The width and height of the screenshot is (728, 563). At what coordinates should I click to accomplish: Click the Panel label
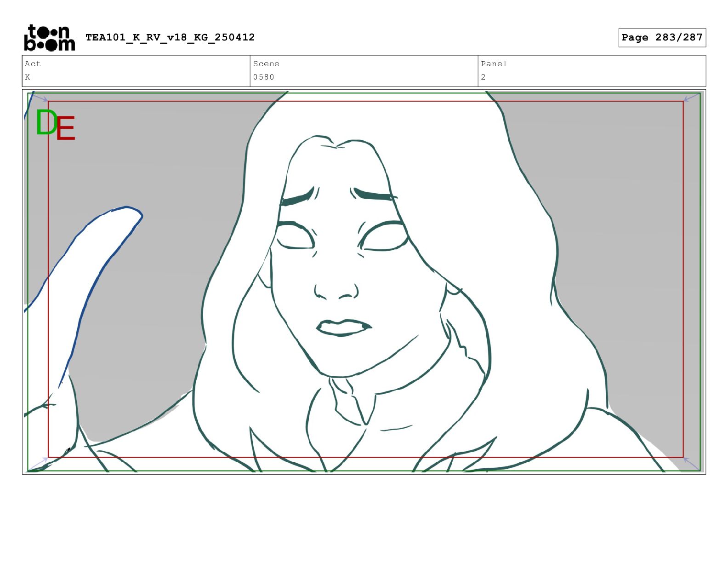tap(494, 64)
